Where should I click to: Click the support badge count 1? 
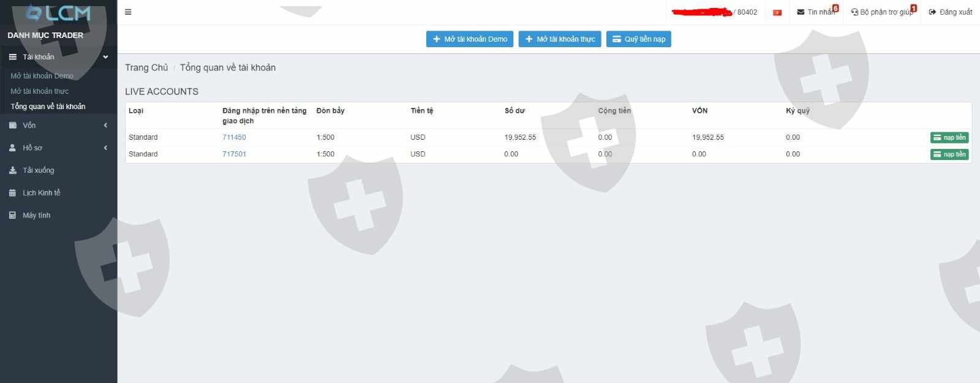coord(913,8)
